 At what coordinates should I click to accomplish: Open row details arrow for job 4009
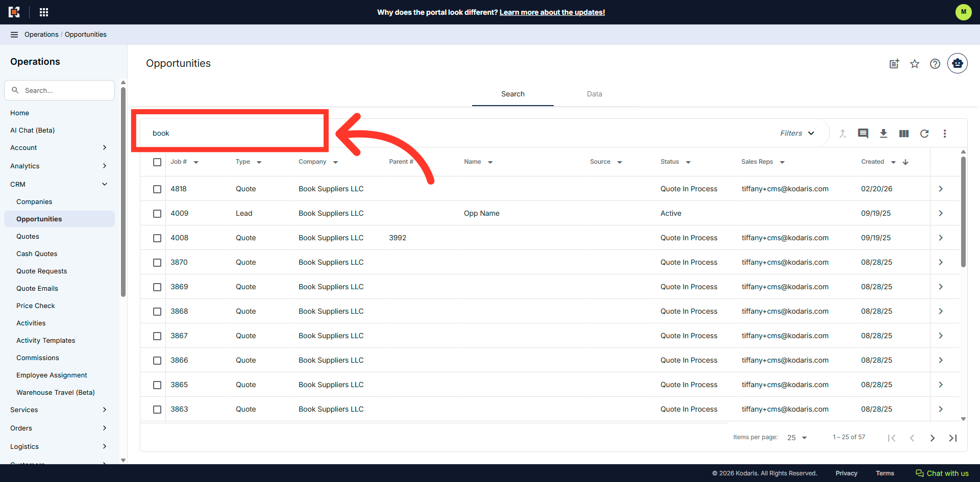point(941,213)
